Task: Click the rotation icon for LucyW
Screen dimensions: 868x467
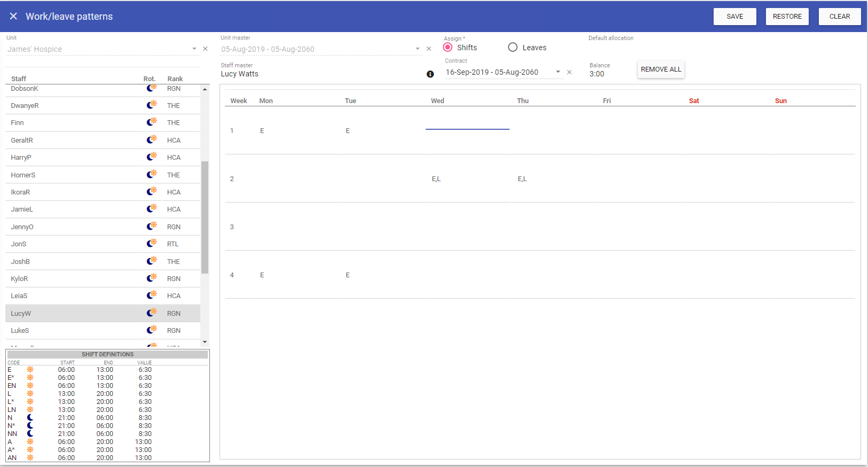Action: point(152,313)
